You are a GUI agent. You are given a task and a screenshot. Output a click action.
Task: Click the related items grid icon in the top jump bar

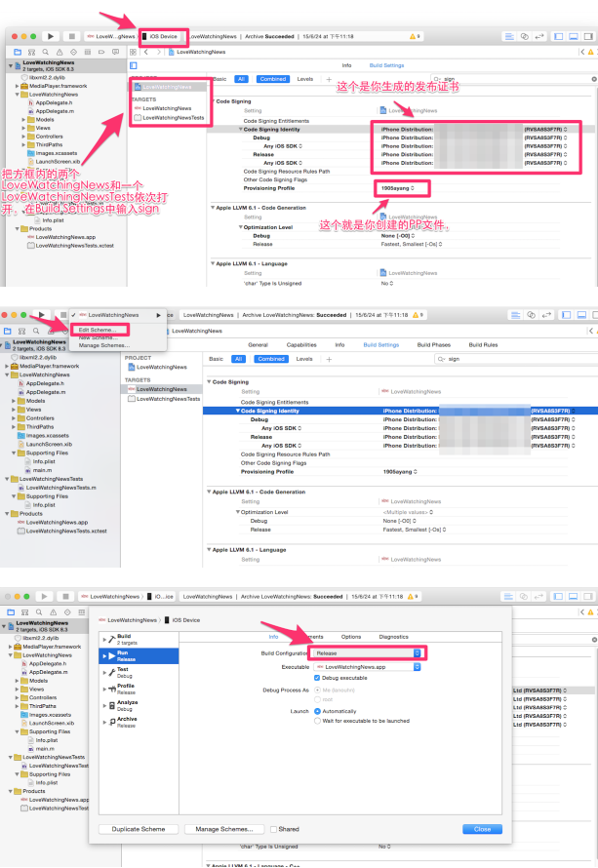click(x=133, y=52)
